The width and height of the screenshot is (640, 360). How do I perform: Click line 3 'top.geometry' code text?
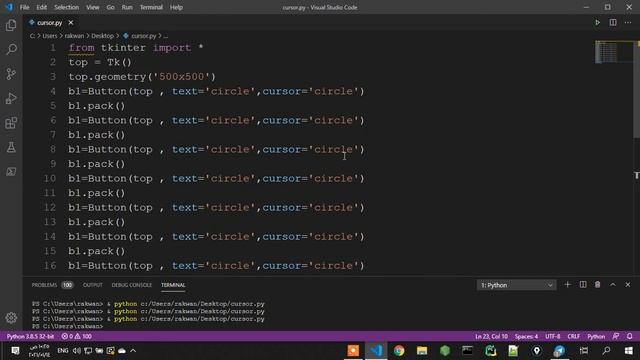click(x=142, y=77)
